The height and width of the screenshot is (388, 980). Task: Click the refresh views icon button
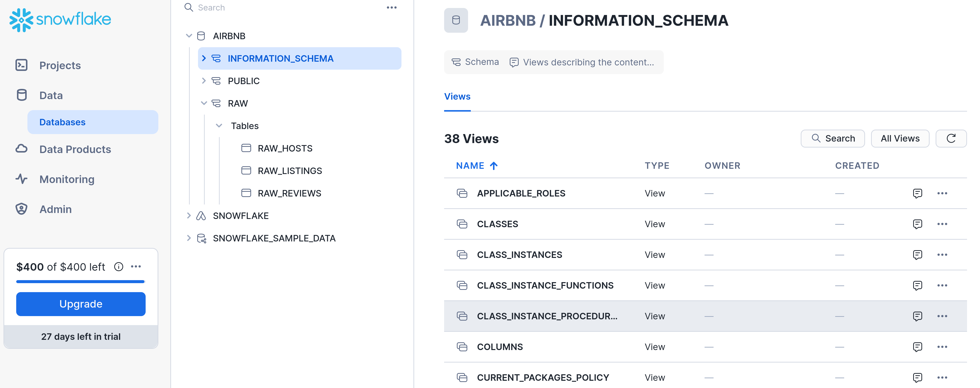click(950, 138)
